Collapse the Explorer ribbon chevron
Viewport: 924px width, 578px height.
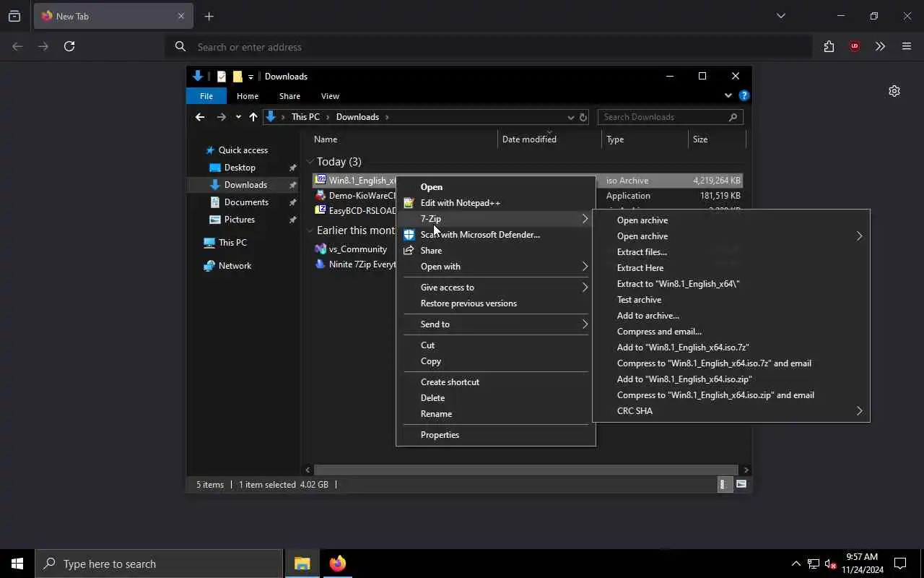pos(728,95)
